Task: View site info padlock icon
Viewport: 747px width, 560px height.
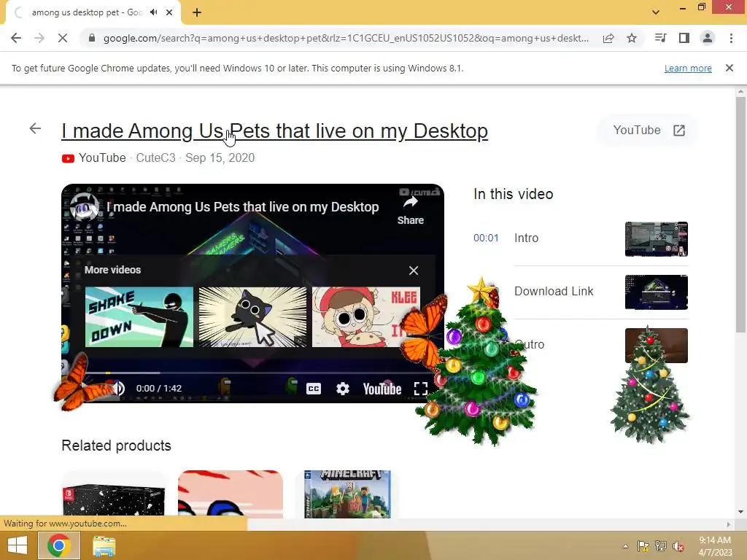Action: coord(92,38)
